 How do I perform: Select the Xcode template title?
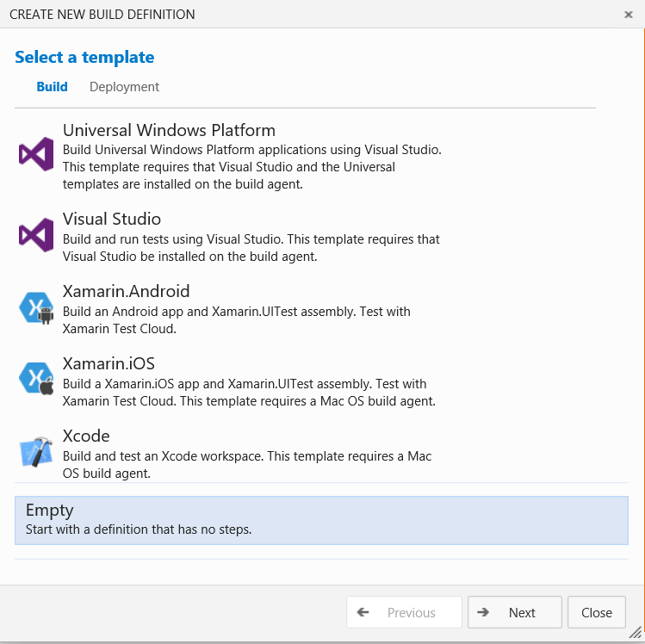pos(86,436)
